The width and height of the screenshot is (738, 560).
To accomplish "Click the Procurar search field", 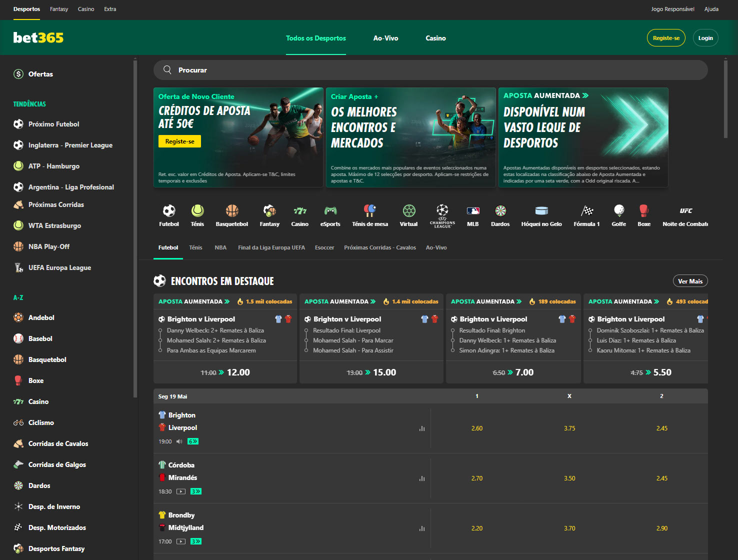I will (x=430, y=70).
